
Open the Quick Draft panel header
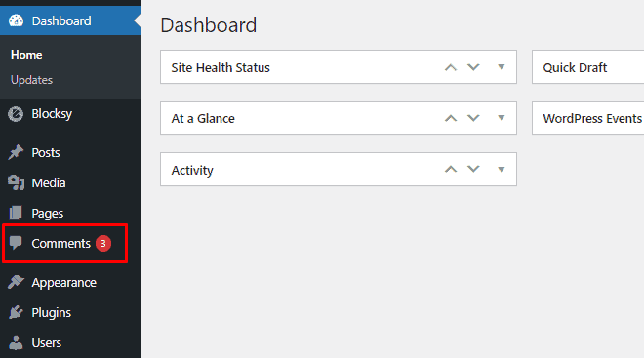[x=587, y=67]
